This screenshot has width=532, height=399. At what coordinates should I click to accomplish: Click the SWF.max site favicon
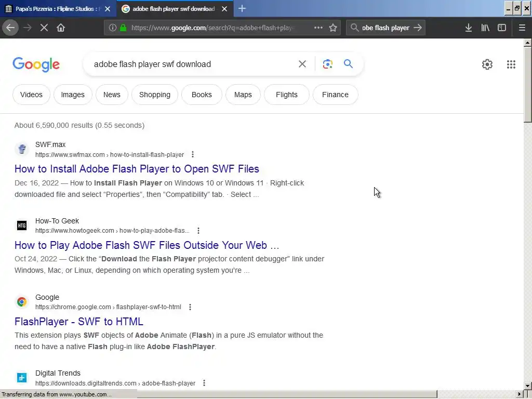(x=22, y=149)
